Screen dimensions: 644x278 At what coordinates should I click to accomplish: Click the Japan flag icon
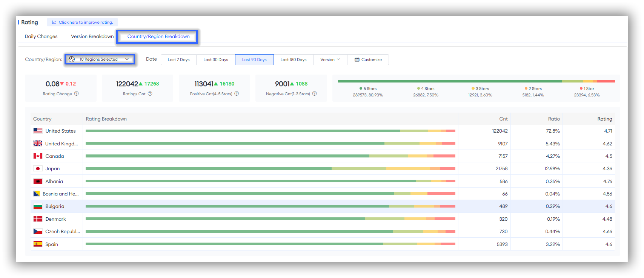pyautogui.click(x=38, y=169)
